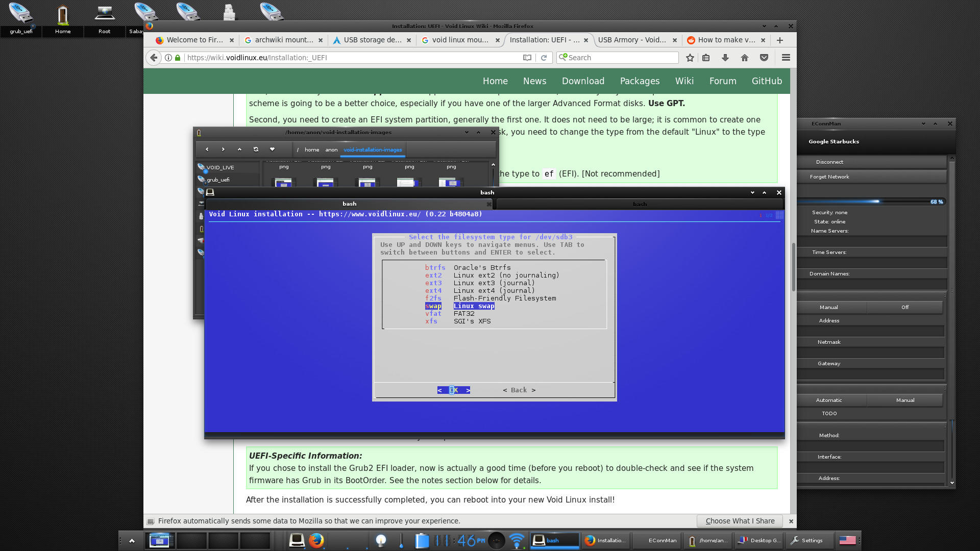
Task: Select Manual toggle beside Automatic in EConnMan
Action: click(904, 400)
